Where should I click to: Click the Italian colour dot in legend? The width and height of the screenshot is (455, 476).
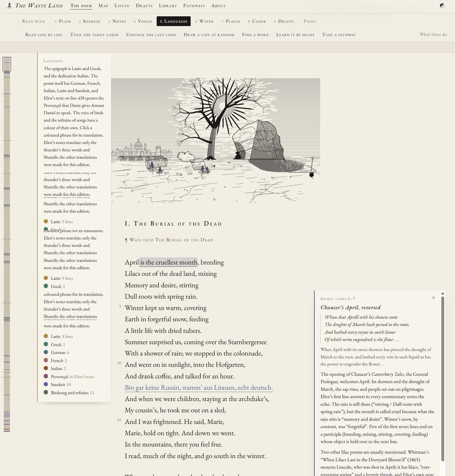tap(46, 368)
